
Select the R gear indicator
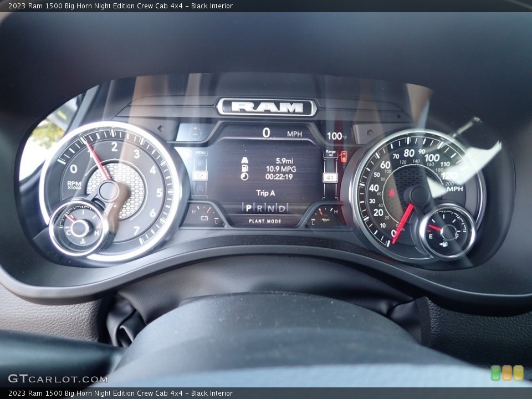point(259,208)
